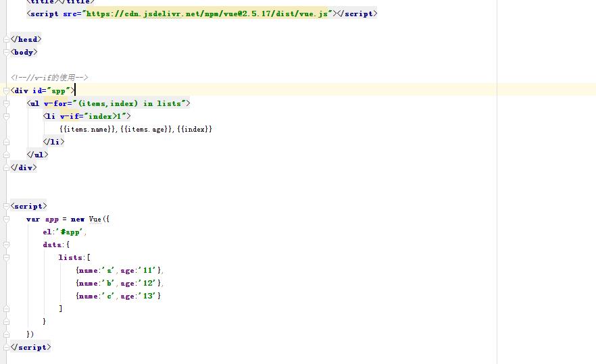Fold the 'var app = new Vue' block
596x364 pixels.
6,219
